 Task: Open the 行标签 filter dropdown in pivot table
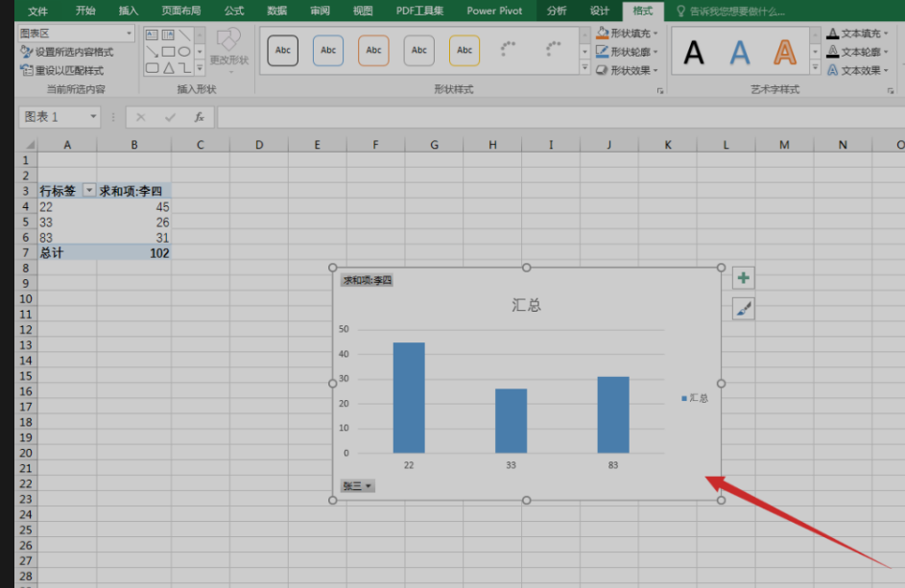tap(89, 191)
